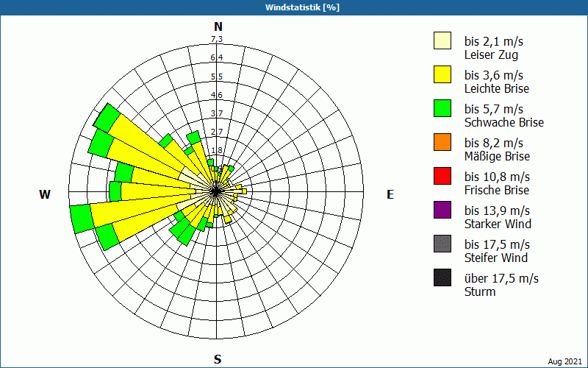Viewport: 588px width, 368px height.
Task: Click the 'bis 5,7 m/s' legend text
Action: tap(493, 109)
